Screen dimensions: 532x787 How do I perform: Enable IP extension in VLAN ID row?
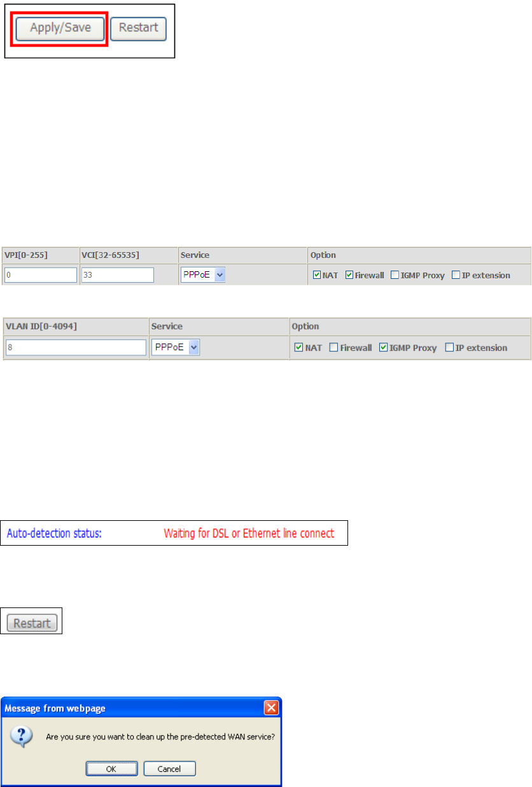tap(450, 348)
